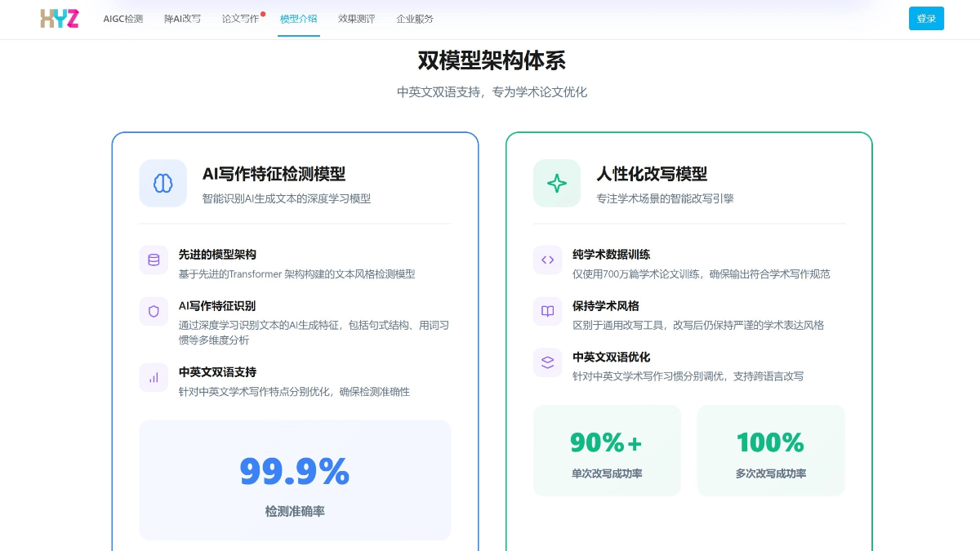
Task: Open 论文写作 menu with red dot
Action: 240,19
